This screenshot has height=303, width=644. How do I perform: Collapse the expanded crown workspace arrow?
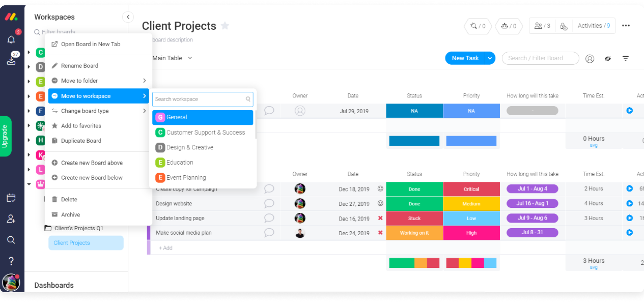29,184
